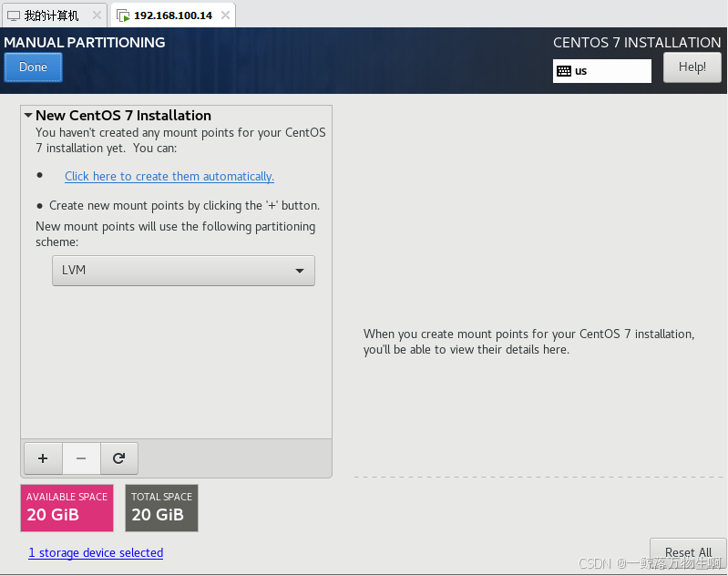Click the Done button

33,67
